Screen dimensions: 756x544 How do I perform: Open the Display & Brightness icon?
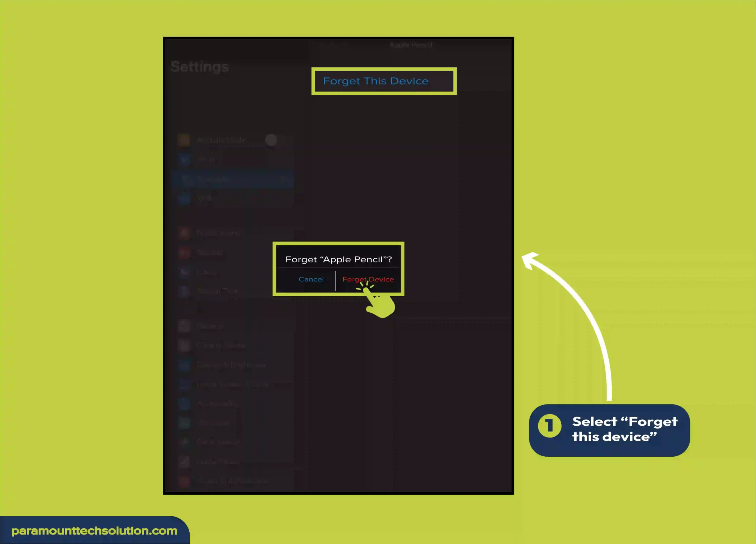[184, 365]
